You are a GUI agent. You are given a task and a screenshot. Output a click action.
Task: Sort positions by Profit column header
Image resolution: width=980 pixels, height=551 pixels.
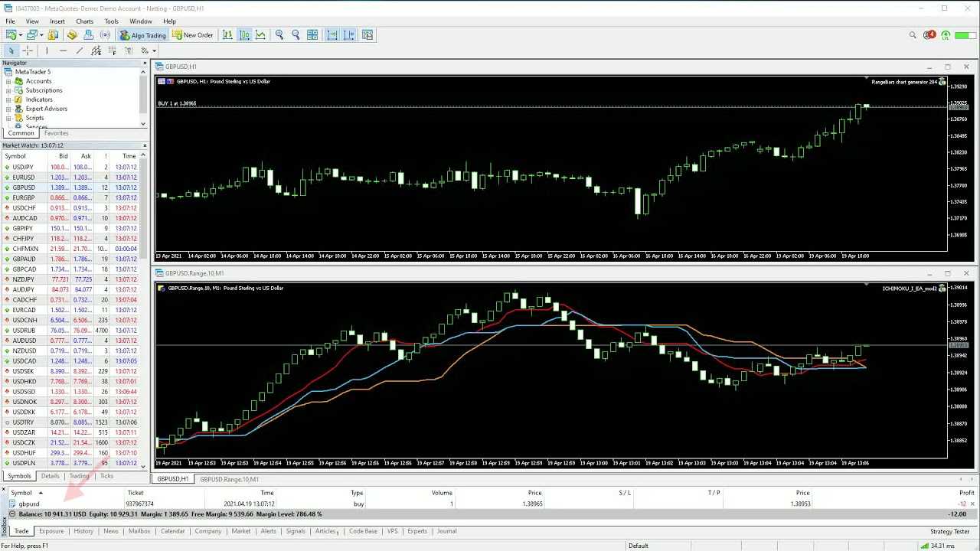coord(966,493)
